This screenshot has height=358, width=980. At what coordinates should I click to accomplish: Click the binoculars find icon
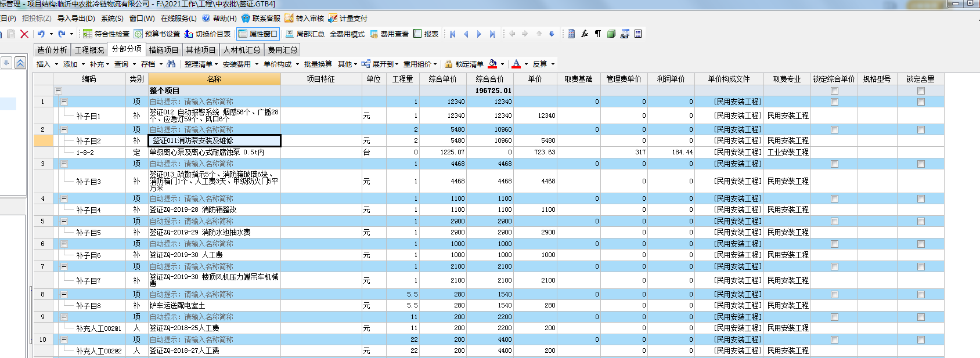point(171,64)
